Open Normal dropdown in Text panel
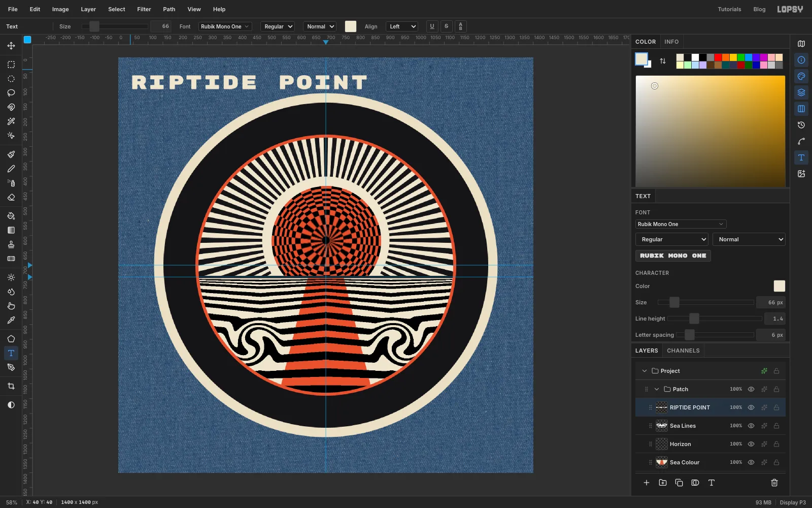The width and height of the screenshot is (812, 508). (x=749, y=239)
